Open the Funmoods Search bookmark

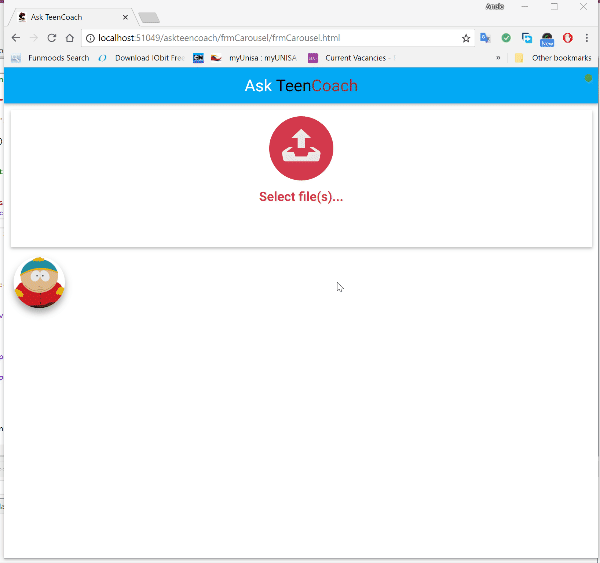[50, 58]
